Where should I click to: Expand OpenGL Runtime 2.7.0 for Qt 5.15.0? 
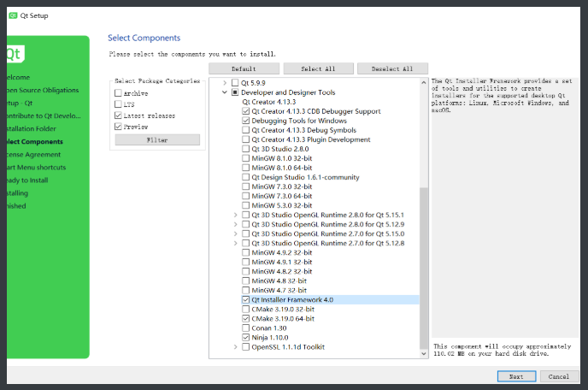pos(236,233)
